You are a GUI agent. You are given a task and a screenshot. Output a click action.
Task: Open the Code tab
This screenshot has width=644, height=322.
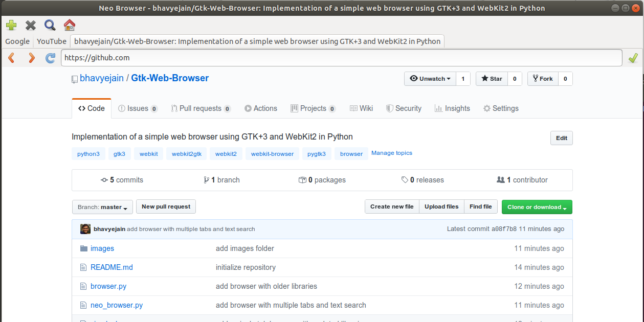coord(92,108)
